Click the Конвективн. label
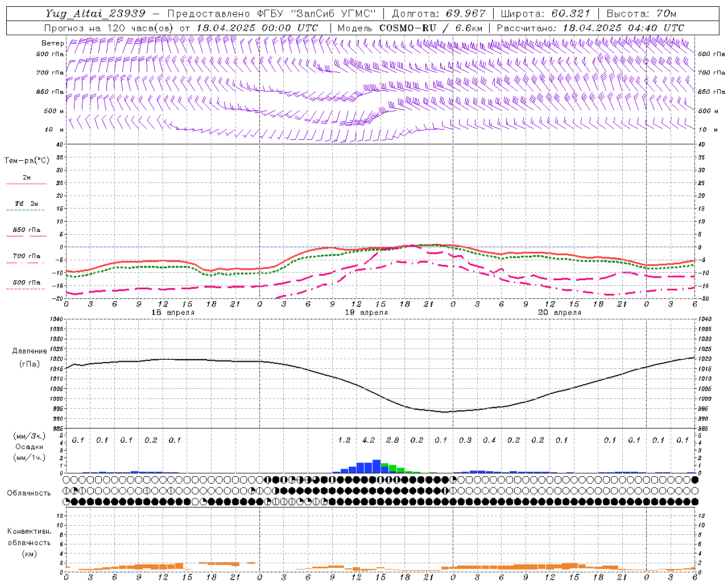The width and height of the screenshot is (728, 582). point(29,531)
